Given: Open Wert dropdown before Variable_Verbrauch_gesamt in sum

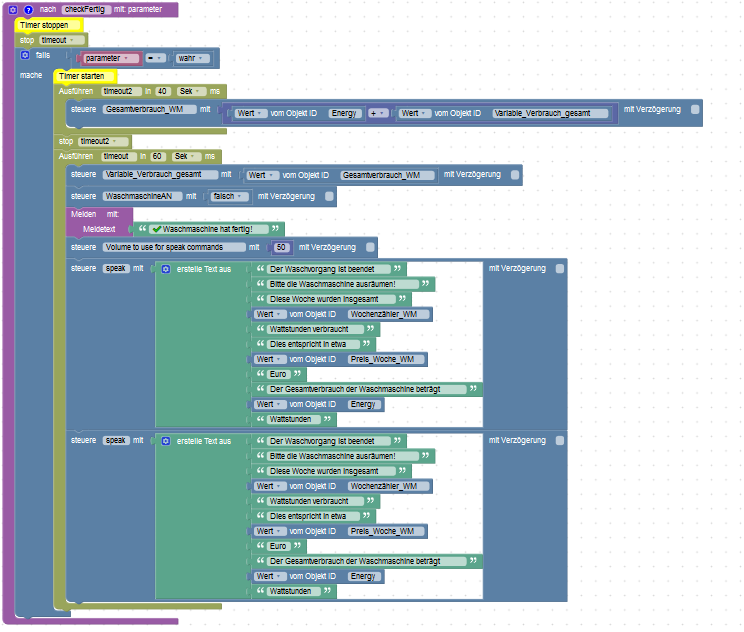Looking at the screenshot, I should point(415,113).
